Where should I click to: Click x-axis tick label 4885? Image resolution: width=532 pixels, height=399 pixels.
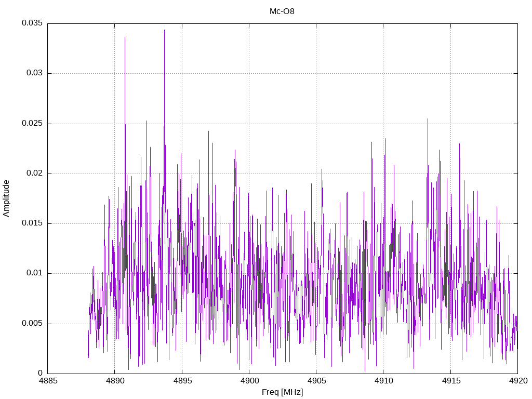[x=47, y=381]
